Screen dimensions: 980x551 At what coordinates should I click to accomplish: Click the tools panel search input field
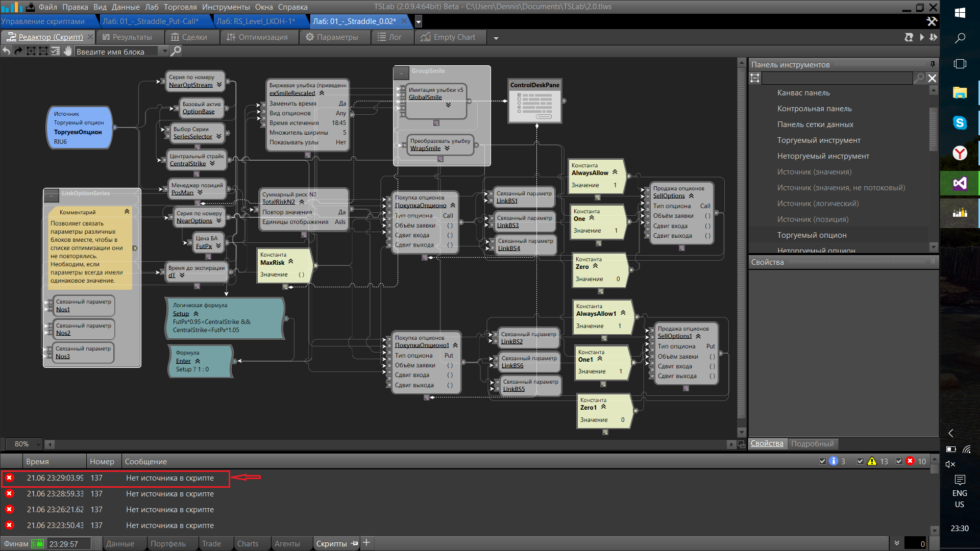coord(837,78)
